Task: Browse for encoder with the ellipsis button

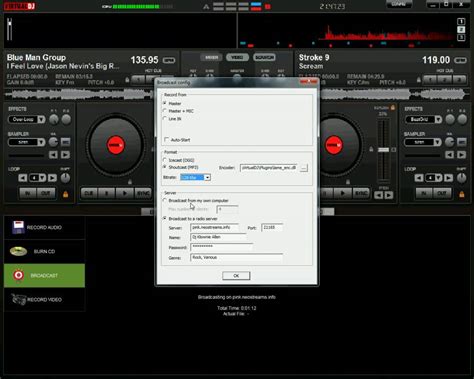Action: pos(304,168)
